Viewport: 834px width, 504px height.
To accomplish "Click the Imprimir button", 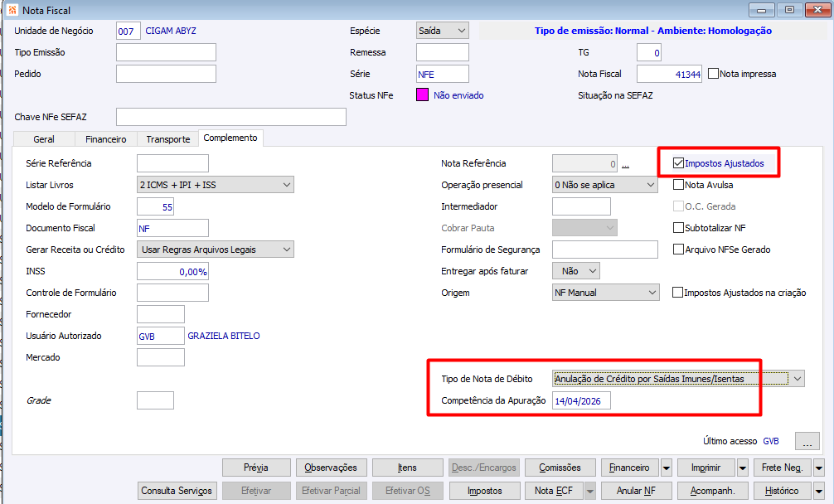I will click(706, 468).
